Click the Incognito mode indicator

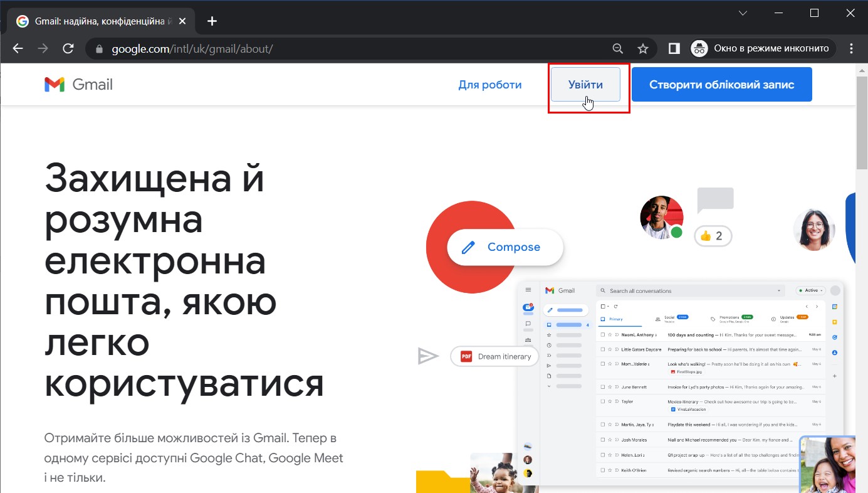coord(763,48)
